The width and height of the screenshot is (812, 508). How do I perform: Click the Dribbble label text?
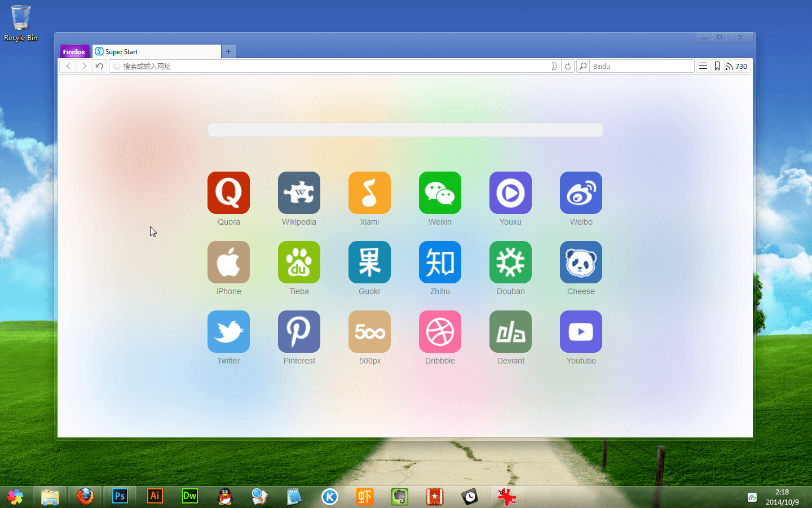tap(440, 361)
